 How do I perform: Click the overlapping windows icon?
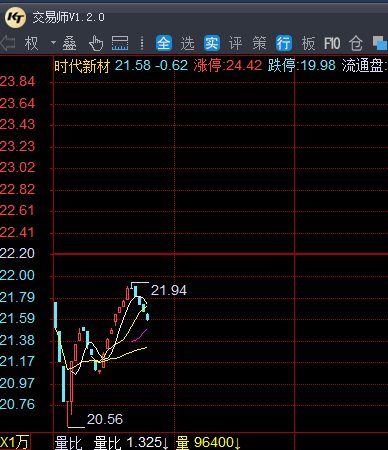[x=380, y=43]
